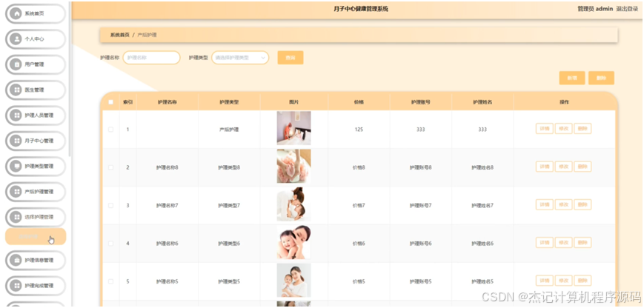This screenshot has height=308, width=644.
Task: Click the 护理名称 column header
Action: 167,102
